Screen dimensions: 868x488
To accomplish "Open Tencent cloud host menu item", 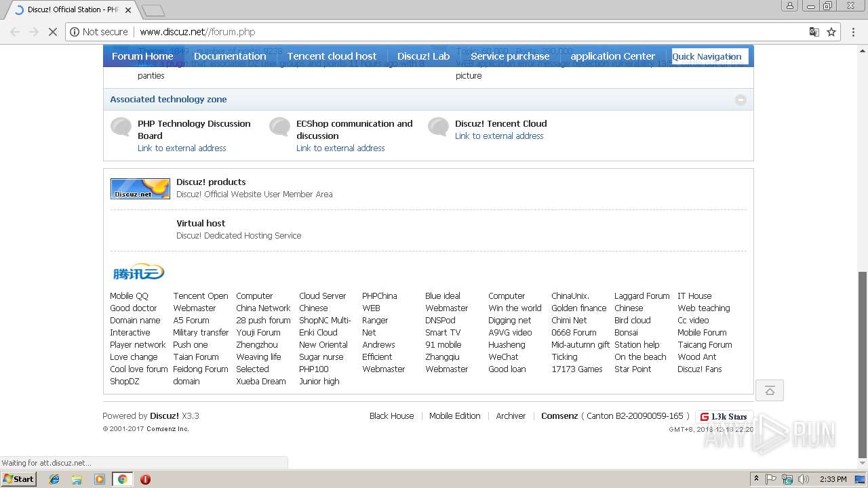I will pyautogui.click(x=332, y=56).
